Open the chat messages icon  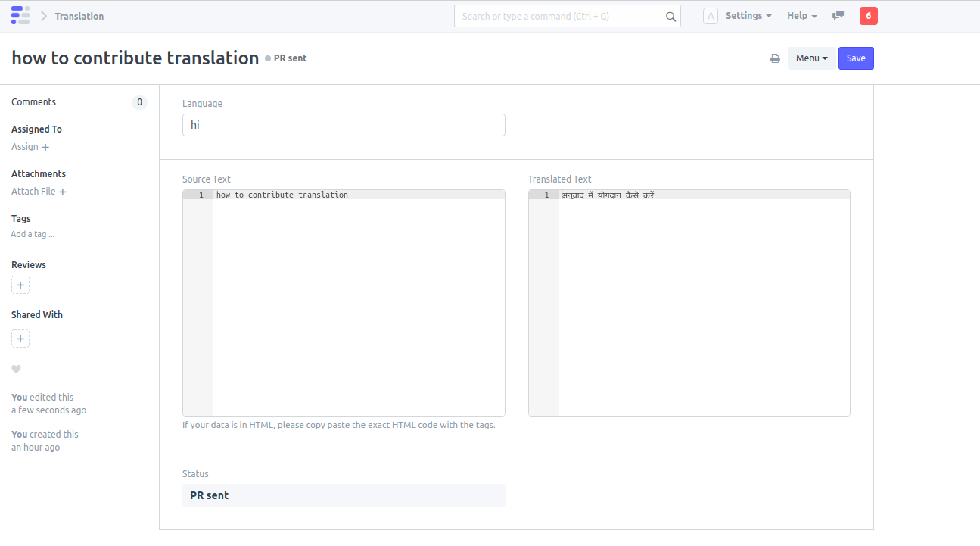(x=838, y=16)
